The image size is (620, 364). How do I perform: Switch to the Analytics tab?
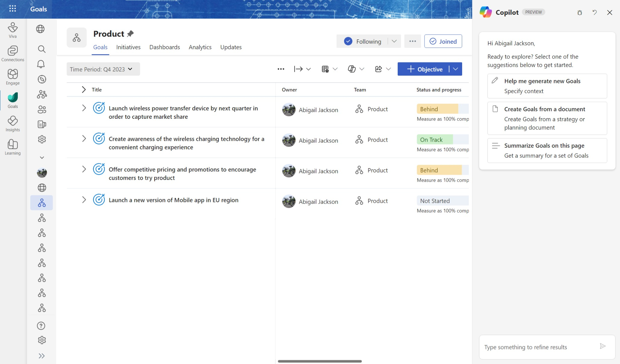(x=200, y=47)
